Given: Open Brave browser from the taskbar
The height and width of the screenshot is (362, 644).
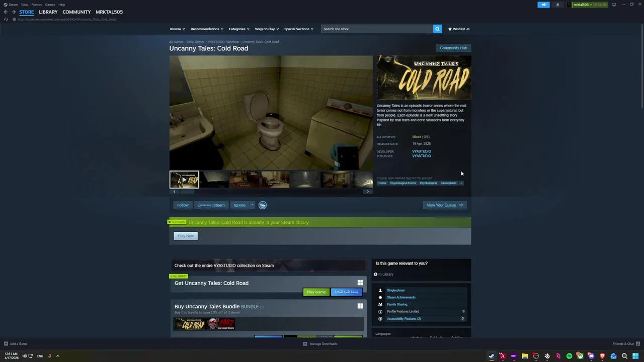Looking at the screenshot, I should point(602,356).
